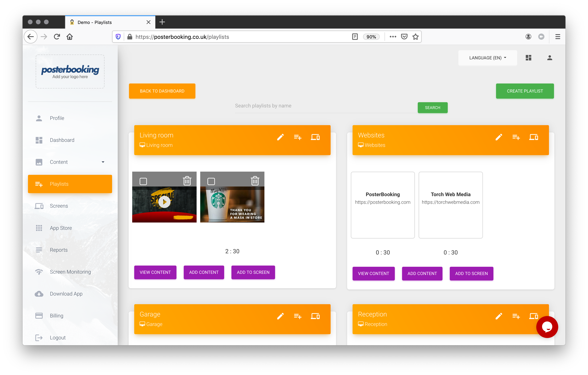Click the Garage screen label under the title

(x=151, y=324)
